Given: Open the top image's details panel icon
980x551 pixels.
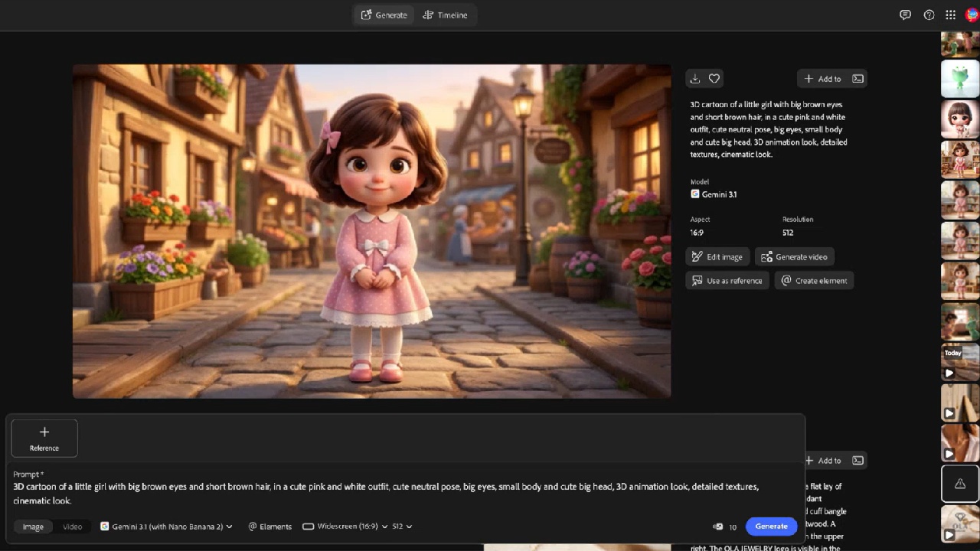Looking at the screenshot, I should [x=858, y=79].
